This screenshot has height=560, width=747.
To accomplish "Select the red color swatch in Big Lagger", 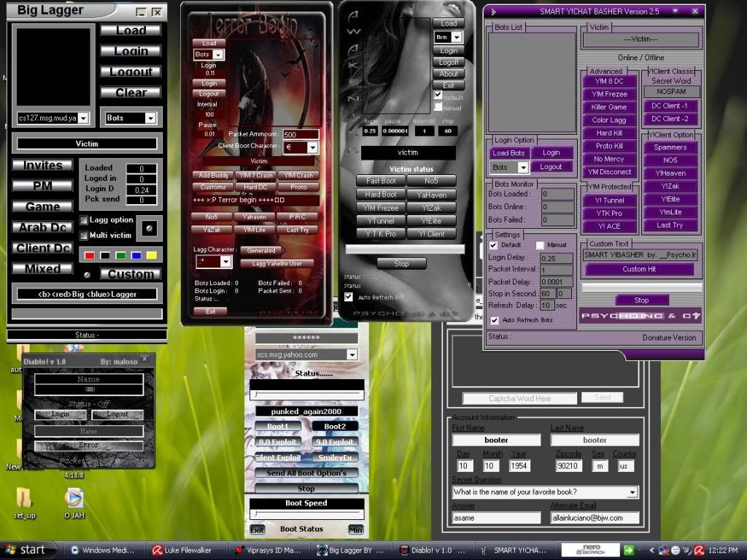I will tap(90, 256).
